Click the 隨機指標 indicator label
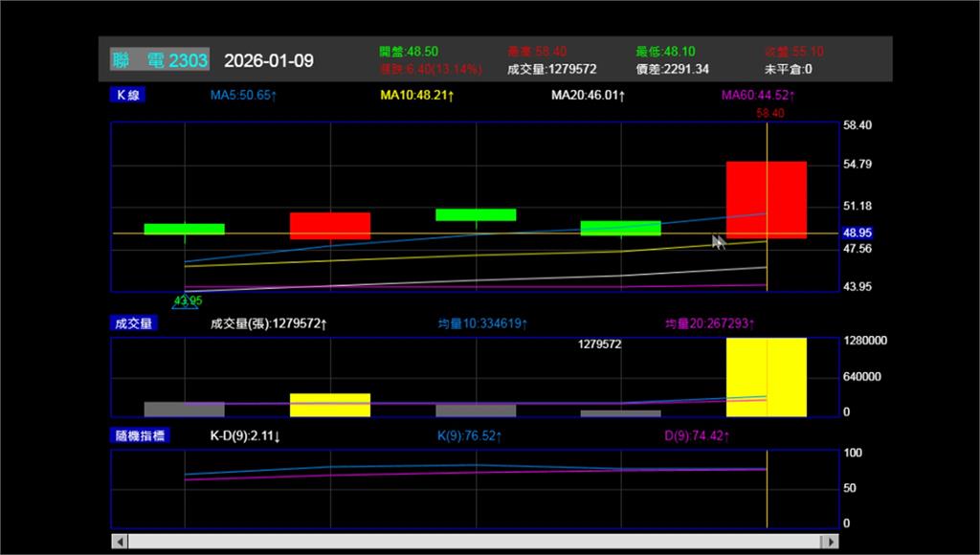The height and width of the screenshot is (555, 980). coord(140,436)
